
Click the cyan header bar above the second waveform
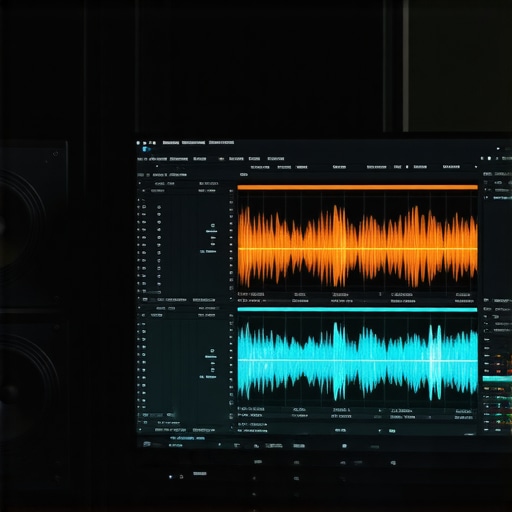tap(357, 310)
